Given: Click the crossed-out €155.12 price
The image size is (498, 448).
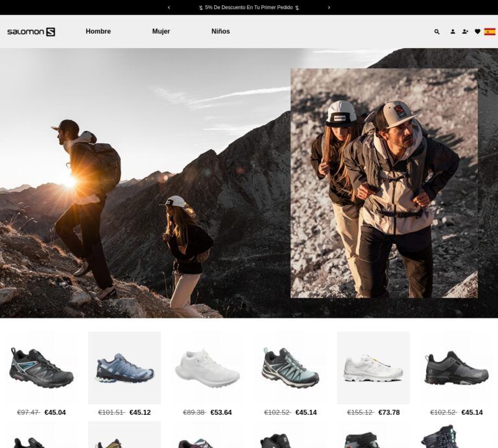Looking at the screenshot, I should click(361, 412).
